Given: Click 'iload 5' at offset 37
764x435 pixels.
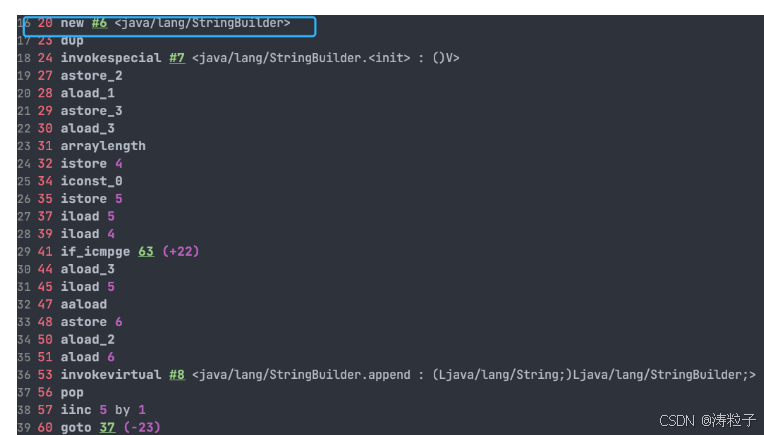Looking at the screenshot, I should click(x=87, y=216).
